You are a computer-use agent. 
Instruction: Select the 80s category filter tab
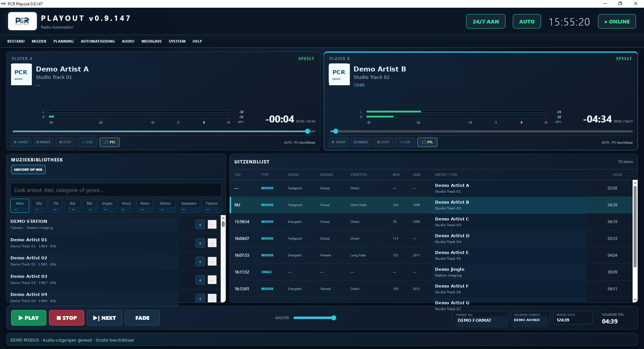coord(72,206)
